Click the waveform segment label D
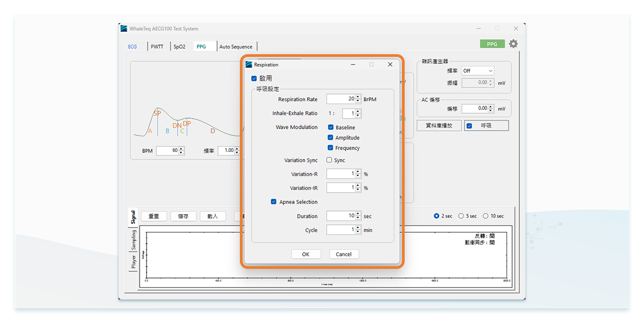The image size is (644, 322). (x=213, y=131)
